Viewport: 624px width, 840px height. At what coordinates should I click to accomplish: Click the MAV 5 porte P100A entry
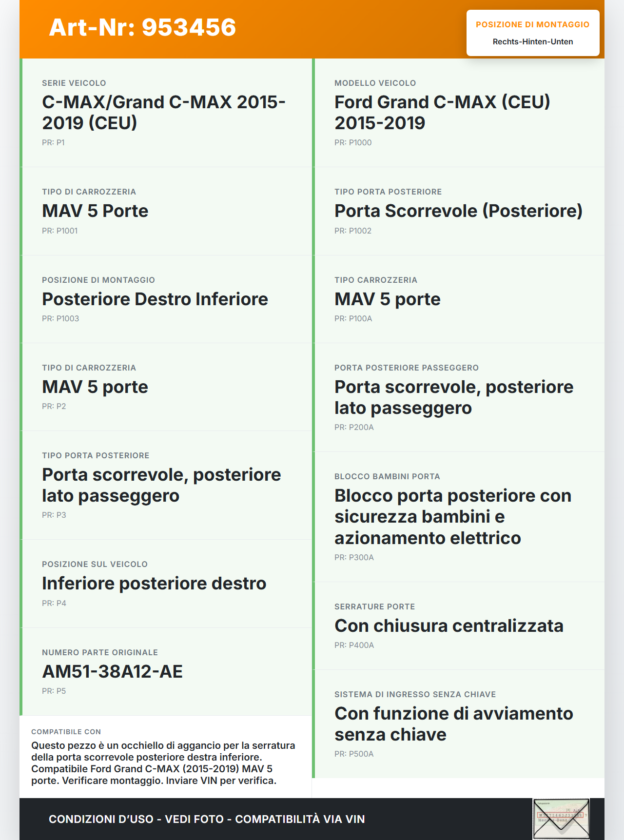click(x=458, y=299)
